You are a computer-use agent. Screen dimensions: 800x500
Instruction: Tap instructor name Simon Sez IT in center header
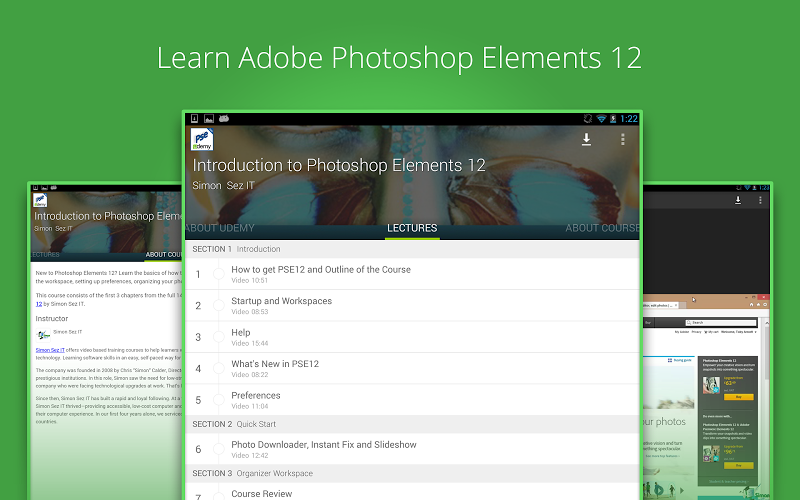pos(223,186)
